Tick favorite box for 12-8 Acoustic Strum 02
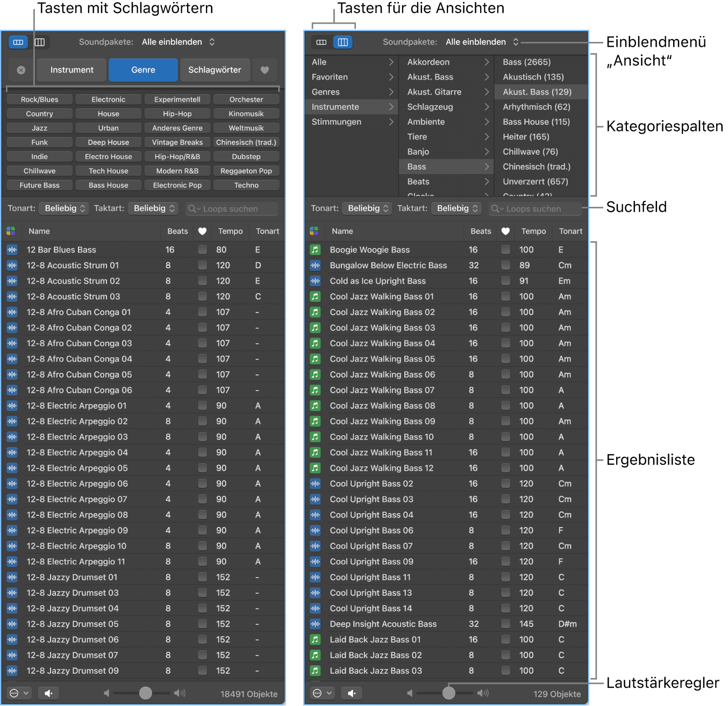Viewport: 728px width, 706px height. coord(202,280)
